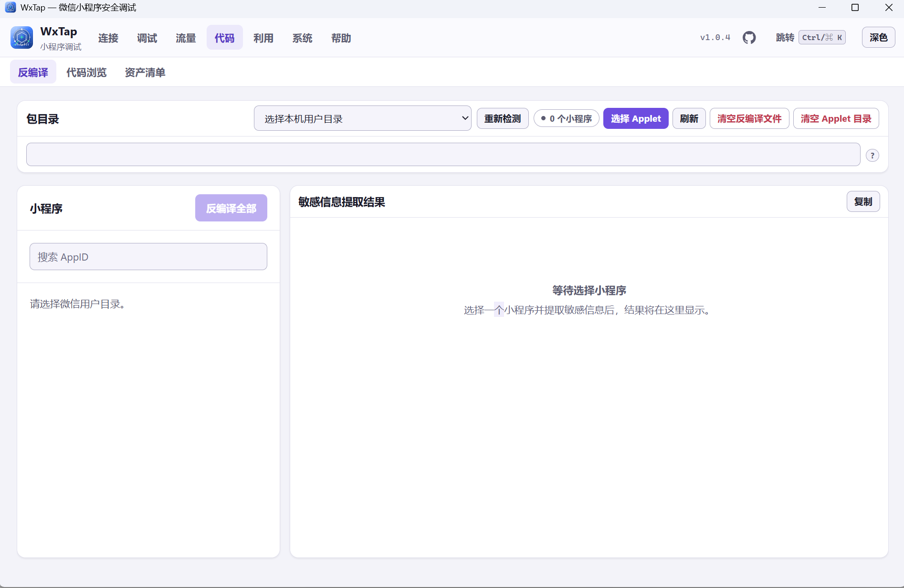Focus the package directory path field
This screenshot has height=588, width=904.
443,155
